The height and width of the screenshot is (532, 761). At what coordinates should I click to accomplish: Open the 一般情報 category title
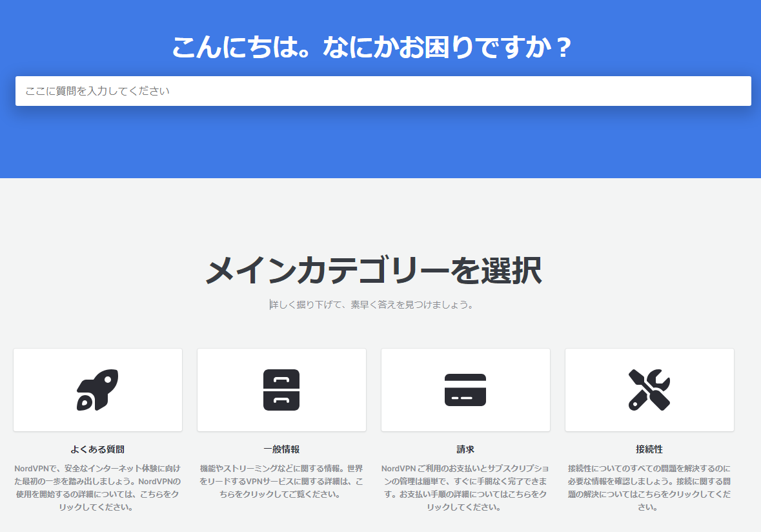coord(281,449)
